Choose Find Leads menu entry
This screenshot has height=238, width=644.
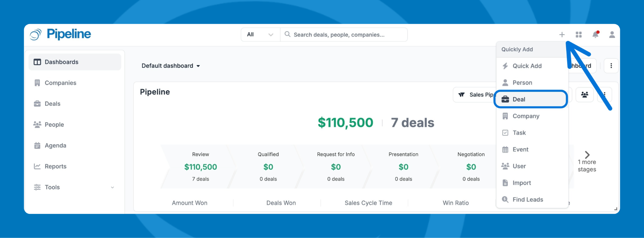(528, 200)
